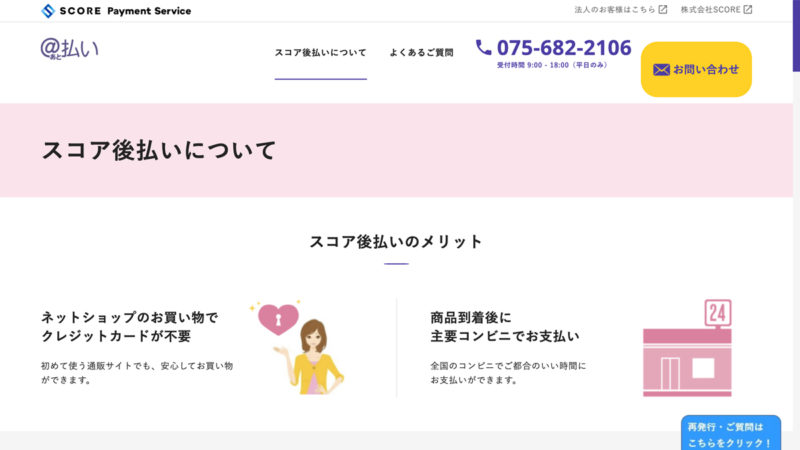Follow 法人のお客様はこちら link
The height and width of the screenshot is (450, 800).
615,10
